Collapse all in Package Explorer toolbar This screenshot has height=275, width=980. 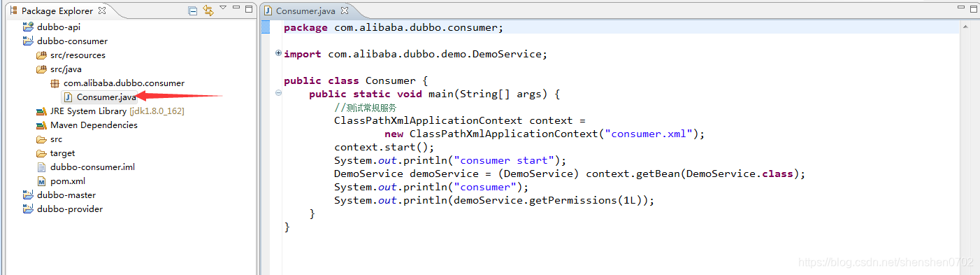click(193, 10)
